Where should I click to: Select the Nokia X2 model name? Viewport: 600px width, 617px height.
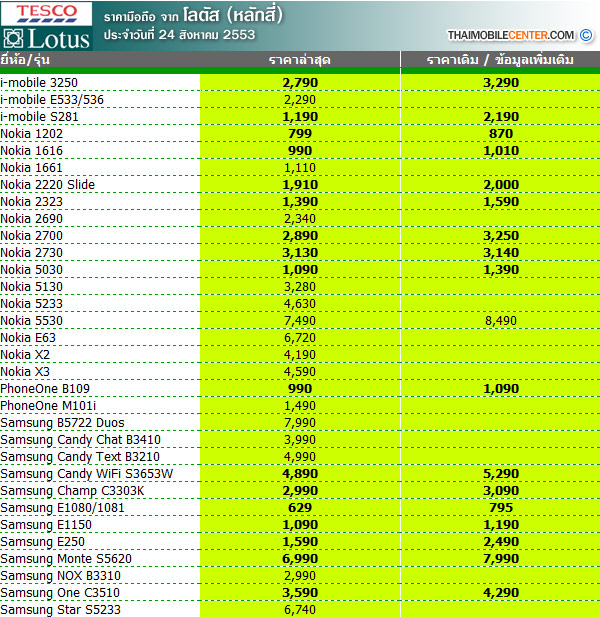[x=25, y=355]
